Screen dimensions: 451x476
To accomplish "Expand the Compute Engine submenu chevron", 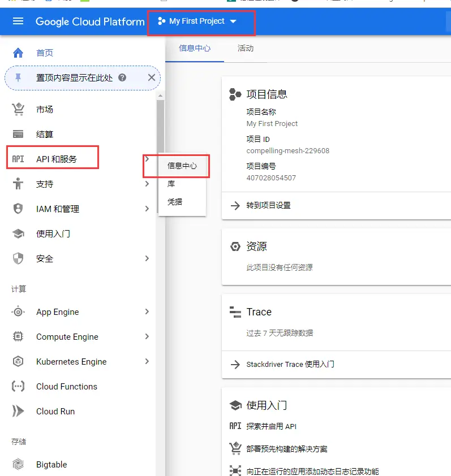I will [147, 337].
